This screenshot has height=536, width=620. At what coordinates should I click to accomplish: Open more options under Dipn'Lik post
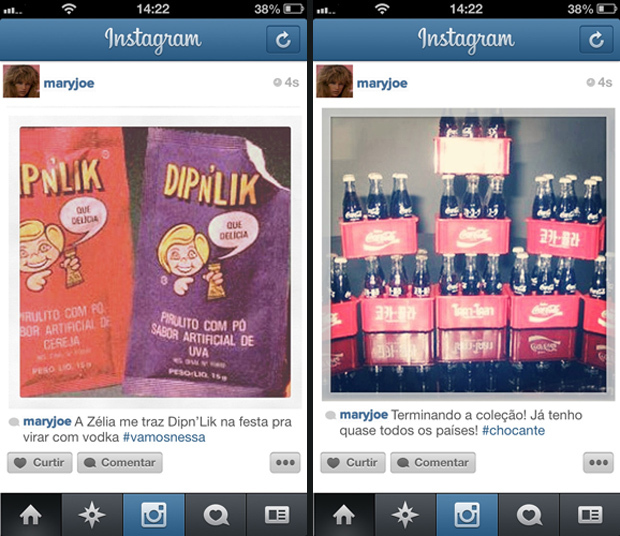tap(285, 462)
